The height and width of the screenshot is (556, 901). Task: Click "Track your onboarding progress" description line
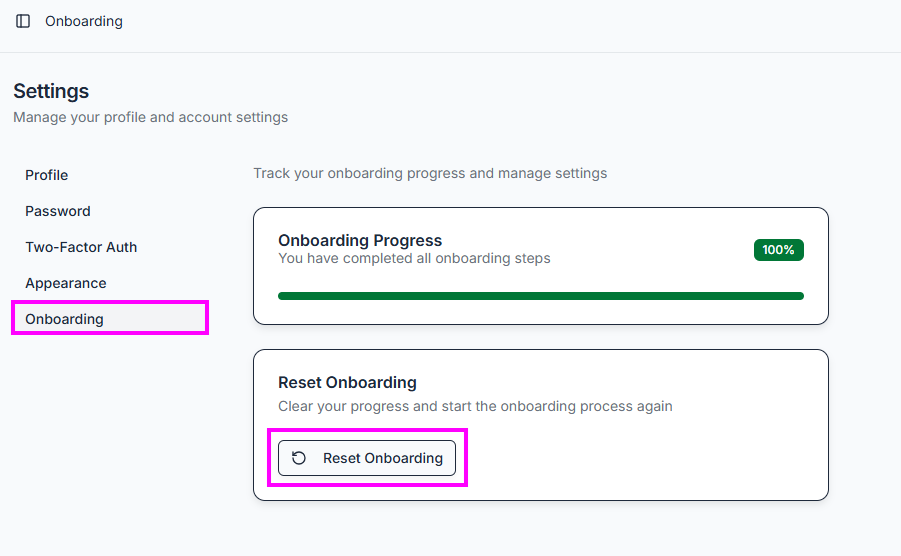click(430, 173)
